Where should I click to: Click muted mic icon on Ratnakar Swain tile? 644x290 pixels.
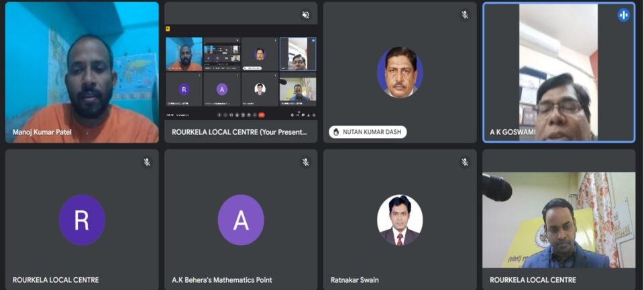click(x=464, y=162)
